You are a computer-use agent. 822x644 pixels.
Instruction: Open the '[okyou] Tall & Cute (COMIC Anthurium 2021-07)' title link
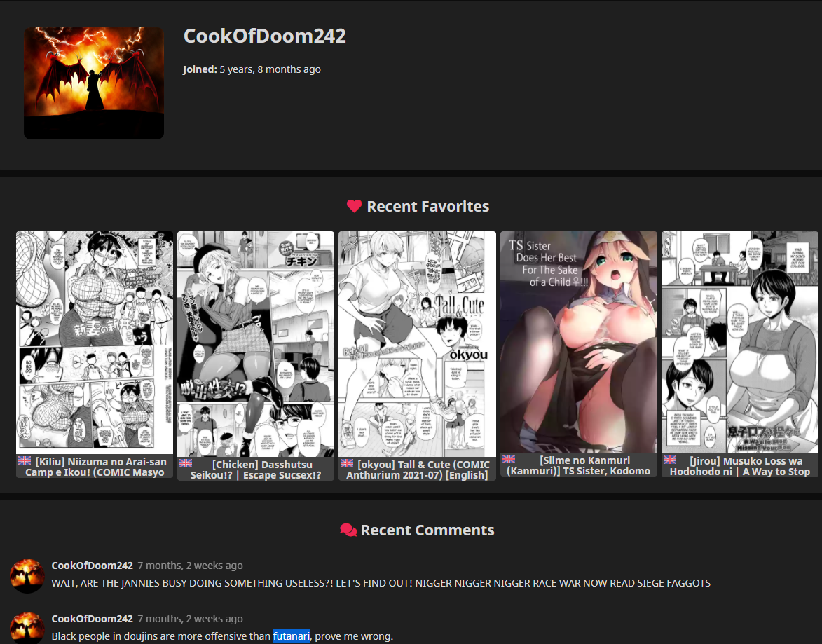coord(417,470)
